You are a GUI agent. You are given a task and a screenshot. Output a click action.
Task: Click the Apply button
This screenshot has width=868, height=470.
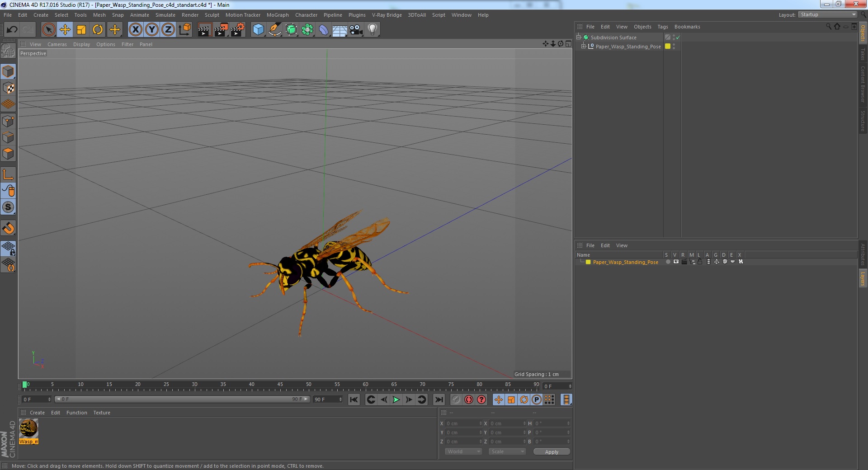[552, 452]
